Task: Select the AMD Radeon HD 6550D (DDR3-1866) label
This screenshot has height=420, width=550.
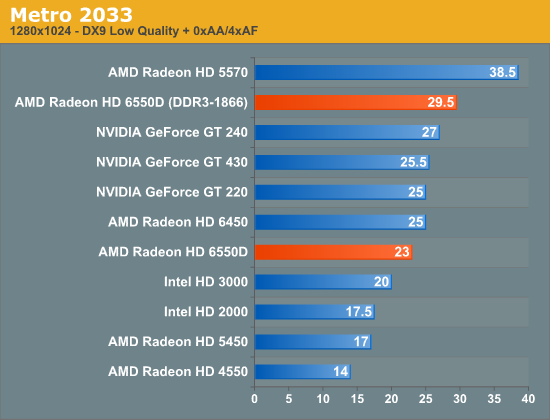Action: (131, 102)
